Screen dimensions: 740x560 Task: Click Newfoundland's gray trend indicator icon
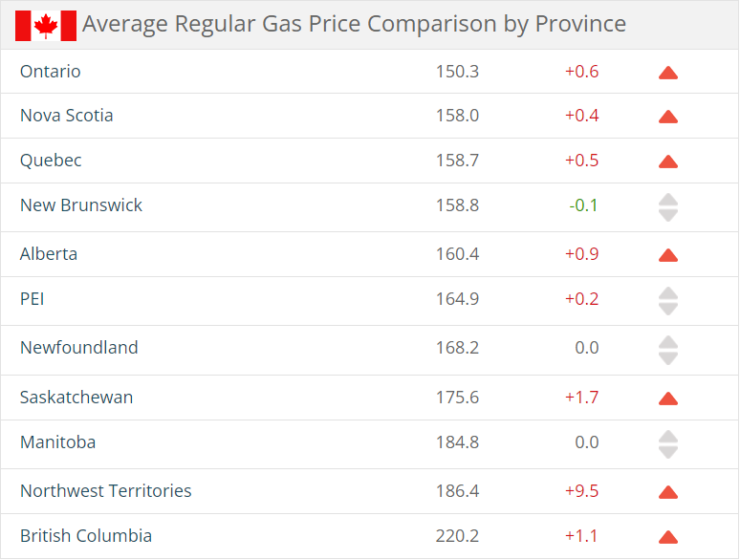[x=668, y=350]
